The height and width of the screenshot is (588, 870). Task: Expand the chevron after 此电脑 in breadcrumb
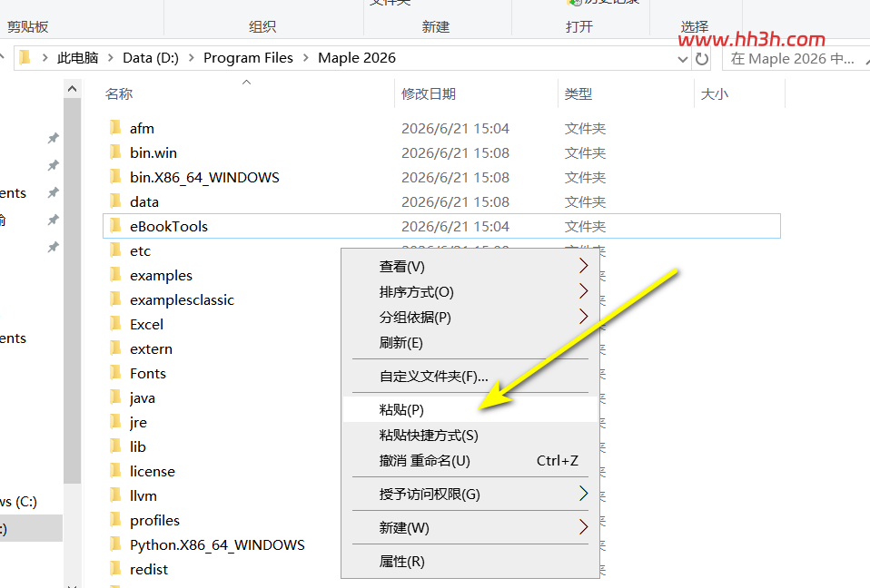coord(111,58)
